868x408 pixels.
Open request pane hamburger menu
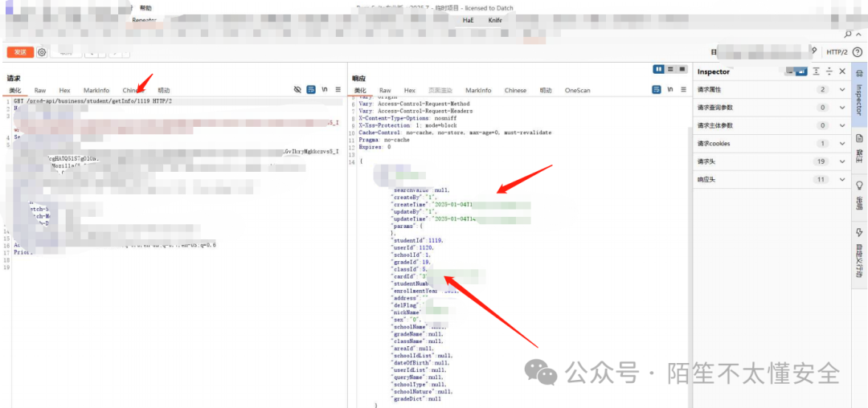338,90
